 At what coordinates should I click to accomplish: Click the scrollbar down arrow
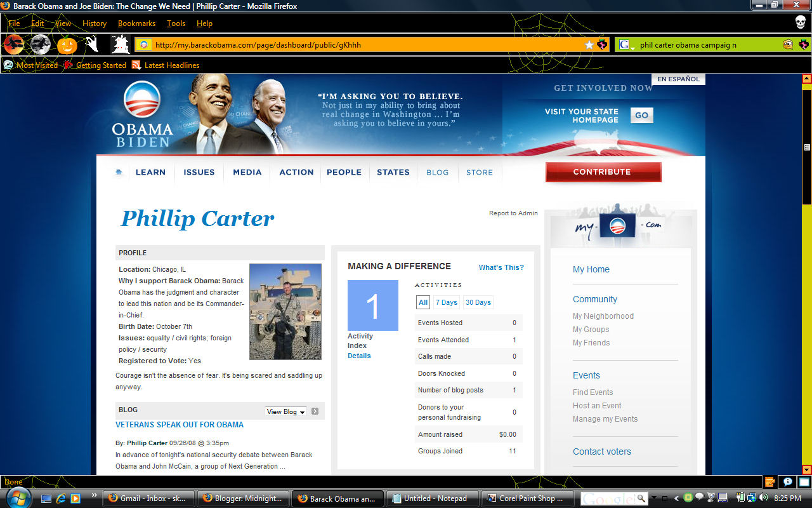tap(807, 470)
